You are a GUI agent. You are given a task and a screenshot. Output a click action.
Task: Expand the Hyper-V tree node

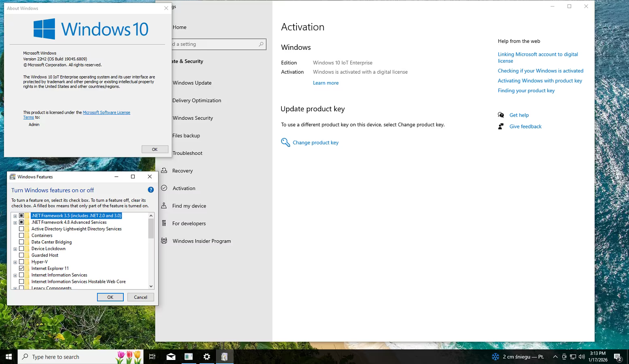15,262
